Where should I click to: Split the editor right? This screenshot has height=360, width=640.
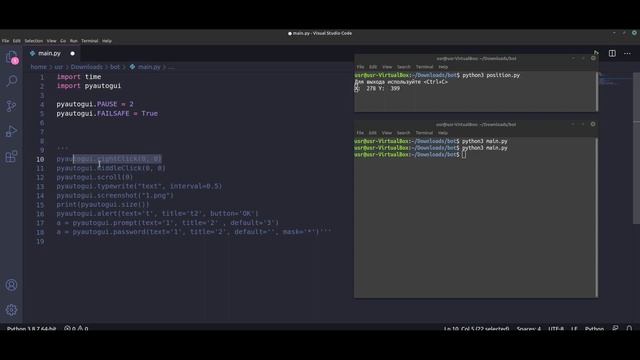coord(612,53)
